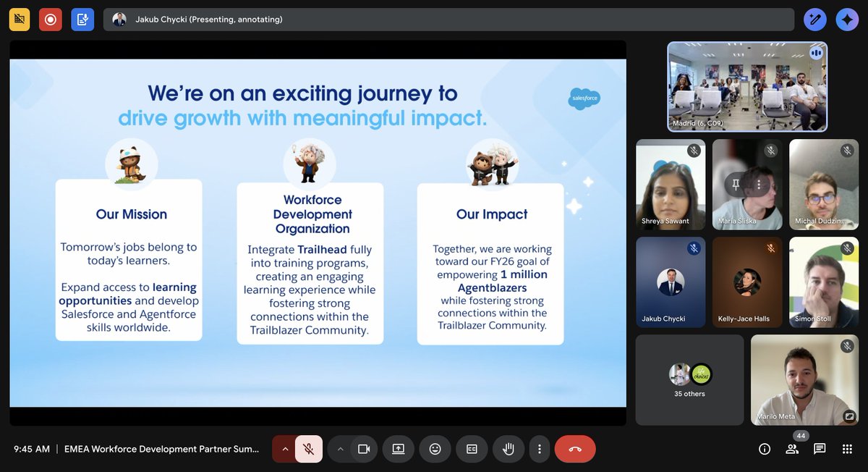Expand audio settings arrow beside microphone
This screenshot has width=868, height=472.
284,449
